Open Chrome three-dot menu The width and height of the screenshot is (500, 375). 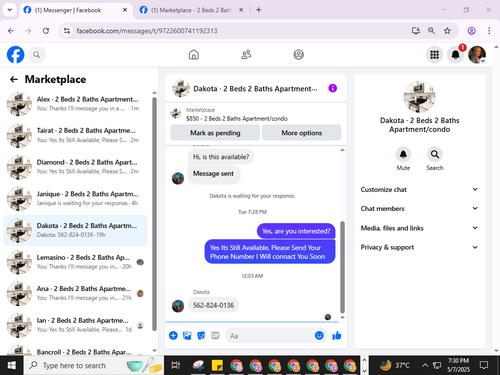(x=489, y=31)
